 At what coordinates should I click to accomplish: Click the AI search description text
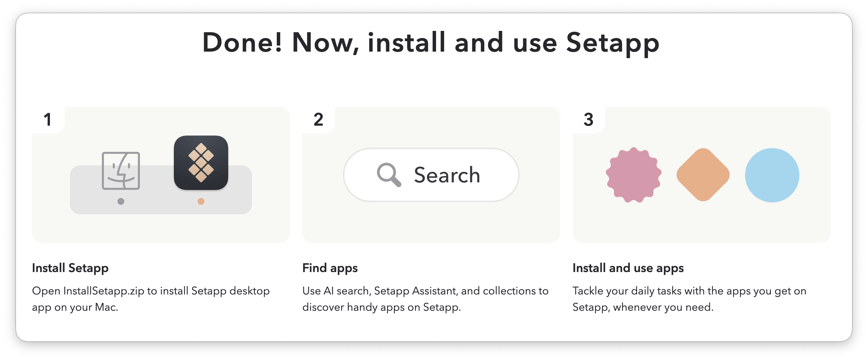(425, 299)
